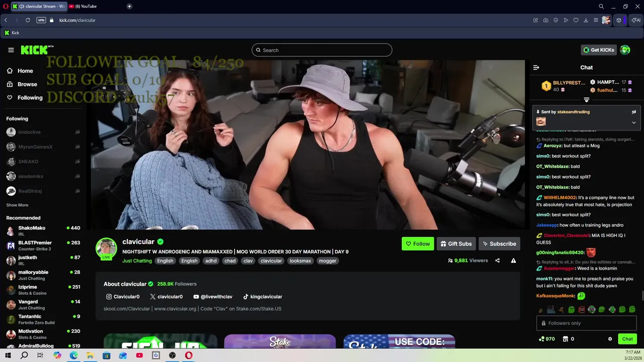
Task: Click Opera snapshot camera icon
Action: (x=546, y=20)
